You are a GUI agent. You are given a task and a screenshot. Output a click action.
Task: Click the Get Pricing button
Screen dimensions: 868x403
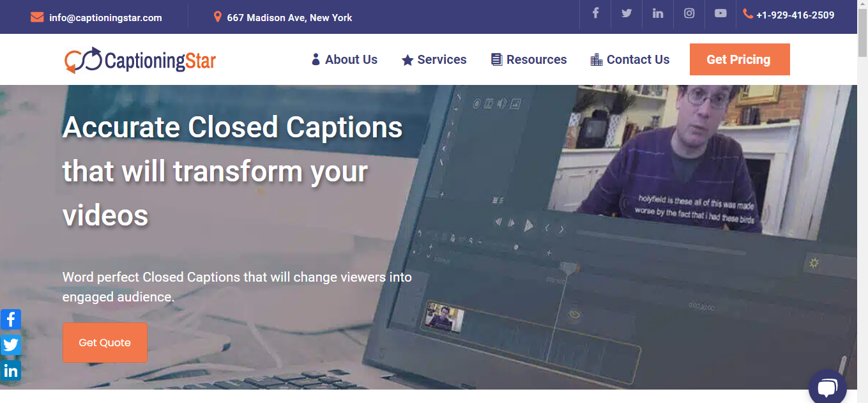pyautogui.click(x=740, y=59)
